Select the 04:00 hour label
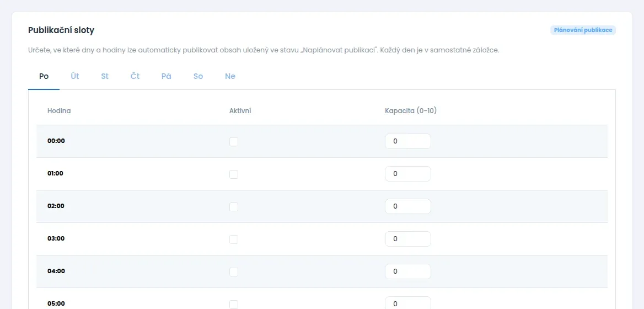Screen dimensions: 644x309 coord(56,271)
